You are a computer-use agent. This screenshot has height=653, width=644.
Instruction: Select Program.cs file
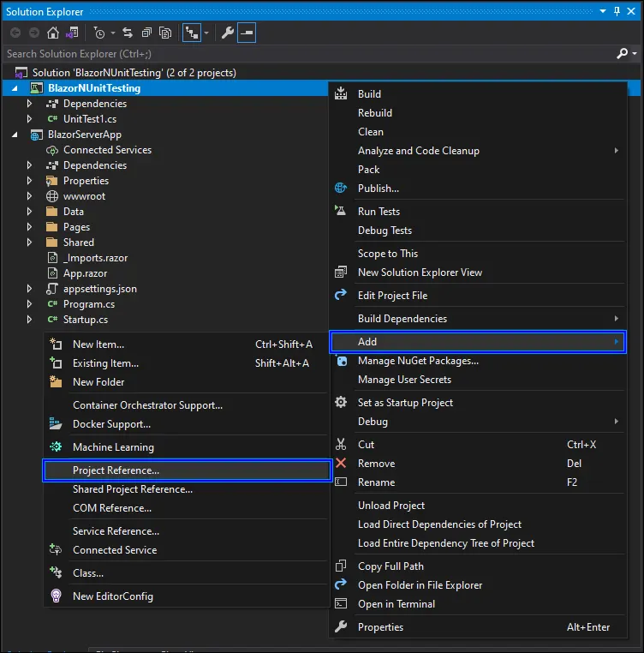(x=89, y=304)
